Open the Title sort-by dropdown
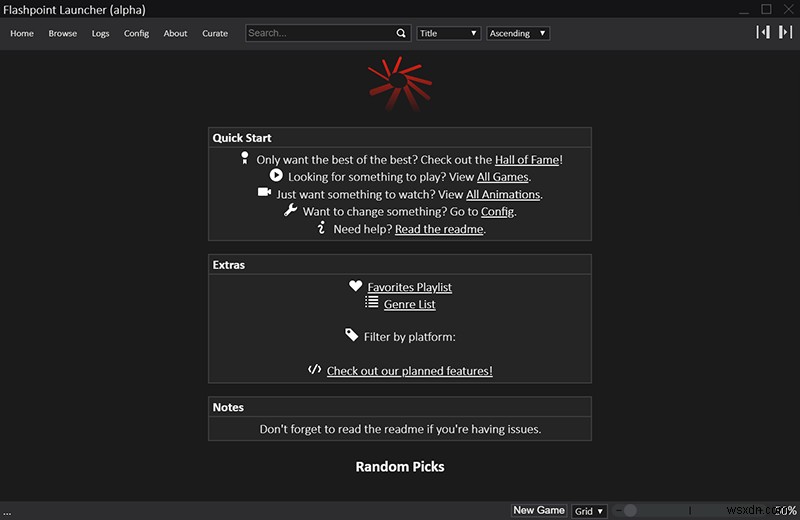Viewport: 800px width, 520px height. (449, 33)
